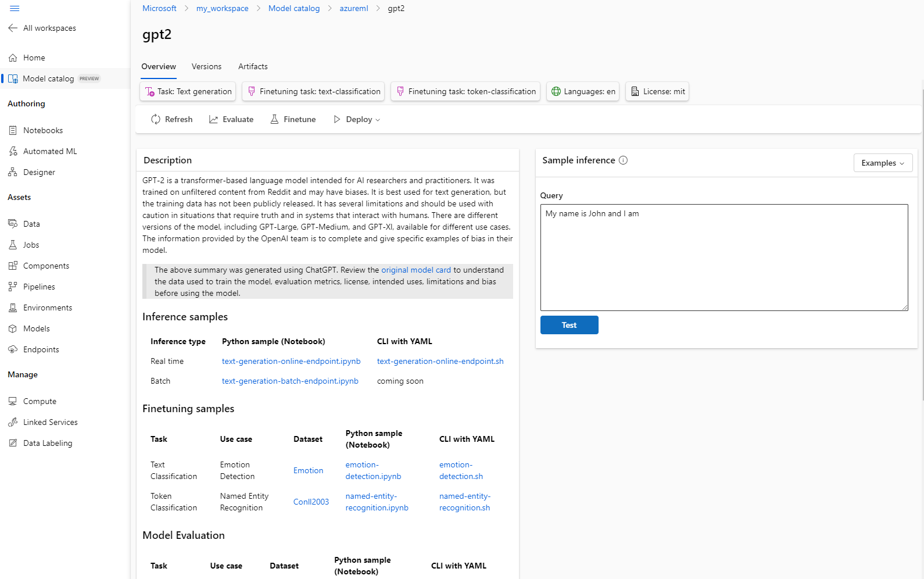Open text-generation-online-endpoint.sh CLI link
The width and height of the screenshot is (924, 579).
tap(440, 361)
